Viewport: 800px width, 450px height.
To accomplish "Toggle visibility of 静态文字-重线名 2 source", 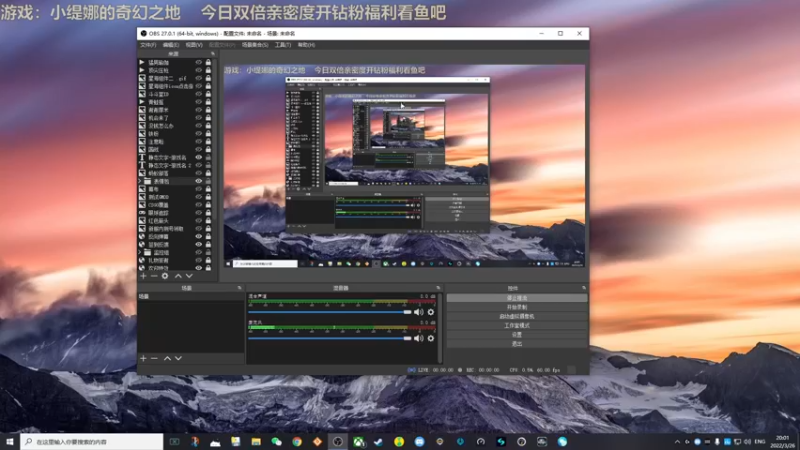I will click(199, 165).
